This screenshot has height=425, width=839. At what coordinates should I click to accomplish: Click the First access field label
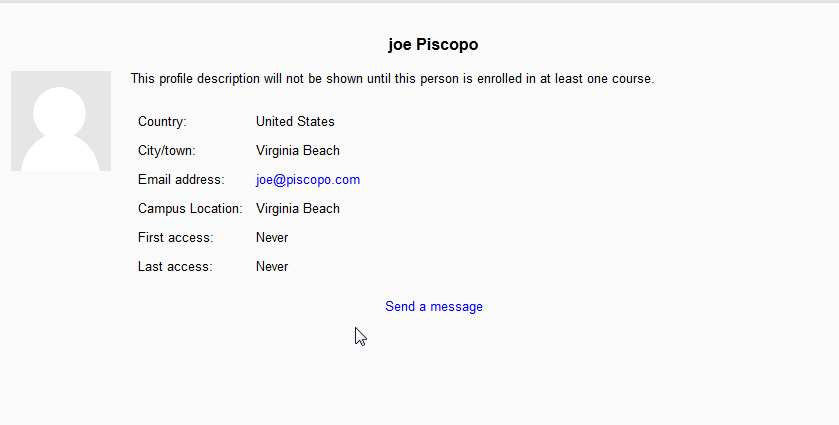175,238
